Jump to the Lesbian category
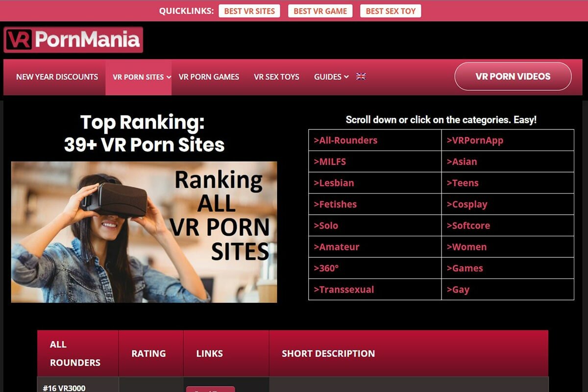 click(x=334, y=183)
